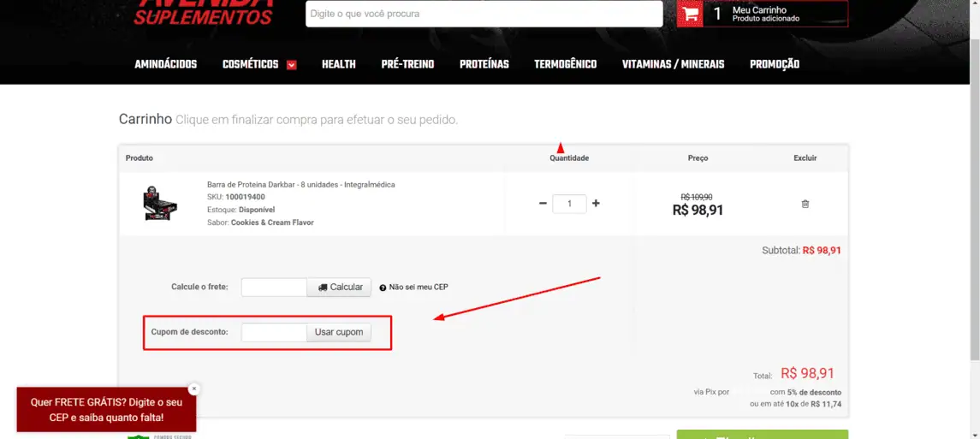This screenshot has height=439, width=980.
Task: Open the Barra de Proteina Darkbar product link
Action: [x=300, y=185]
